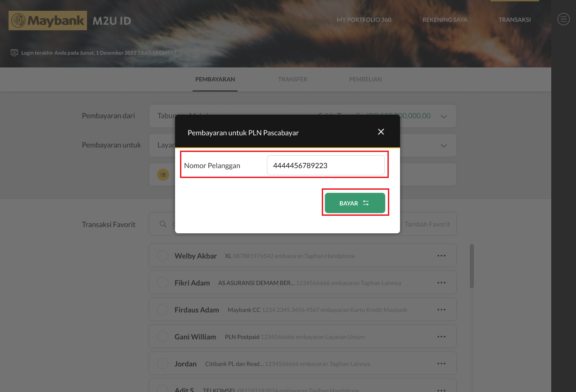
Task: Open the hamburger menu icon at top right
Action: (563, 19)
